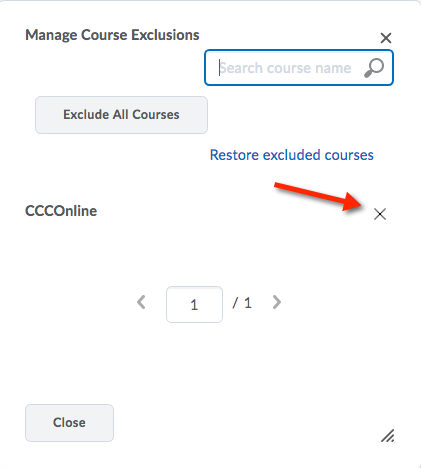
Task: Exclude the CCCOnline course from list
Action: tap(380, 214)
